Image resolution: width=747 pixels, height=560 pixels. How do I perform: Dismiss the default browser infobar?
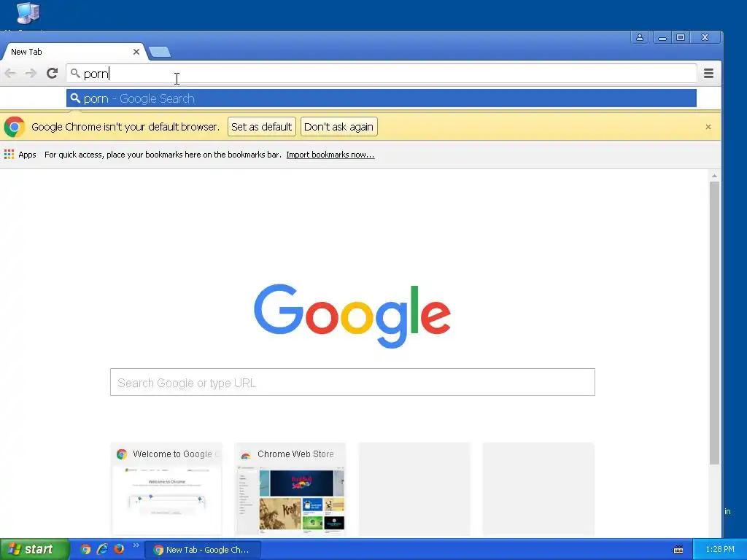pyautogui.click(x=708, y=127)
